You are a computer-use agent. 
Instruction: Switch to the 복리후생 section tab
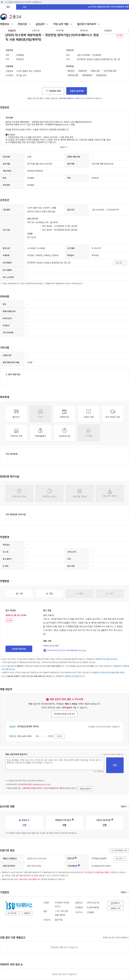84,30
